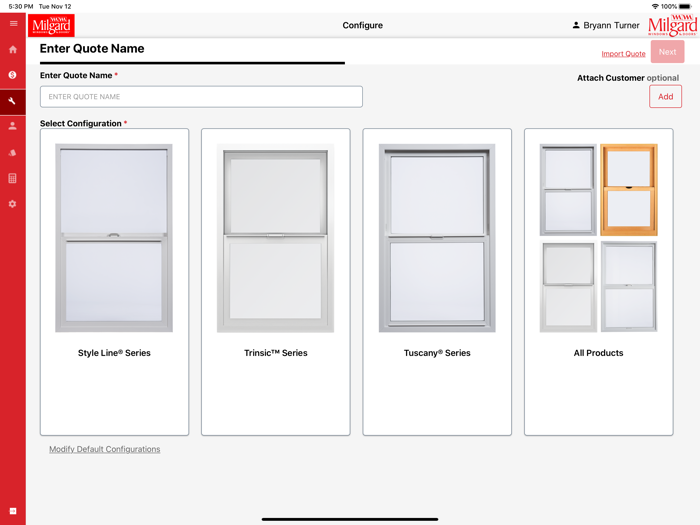Screen dimensions: 700x525
Task: Open the dollar sign quotes icon
Action: point(13,75)
